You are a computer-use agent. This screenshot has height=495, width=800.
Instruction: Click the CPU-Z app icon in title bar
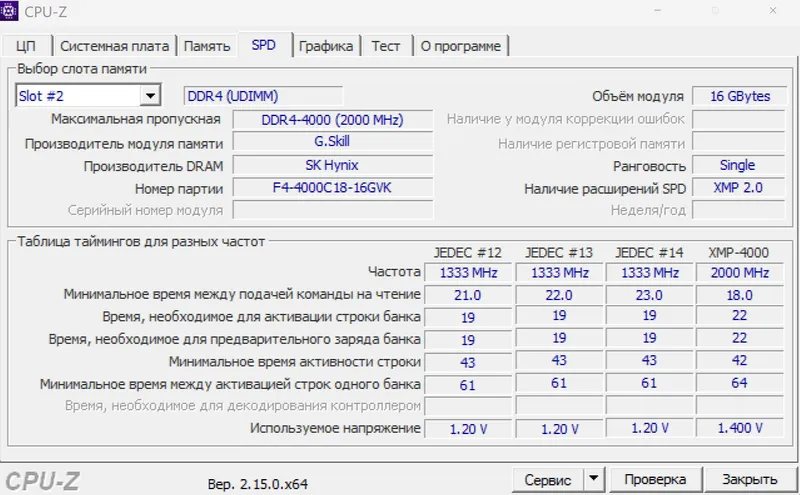tap(9, 10)
